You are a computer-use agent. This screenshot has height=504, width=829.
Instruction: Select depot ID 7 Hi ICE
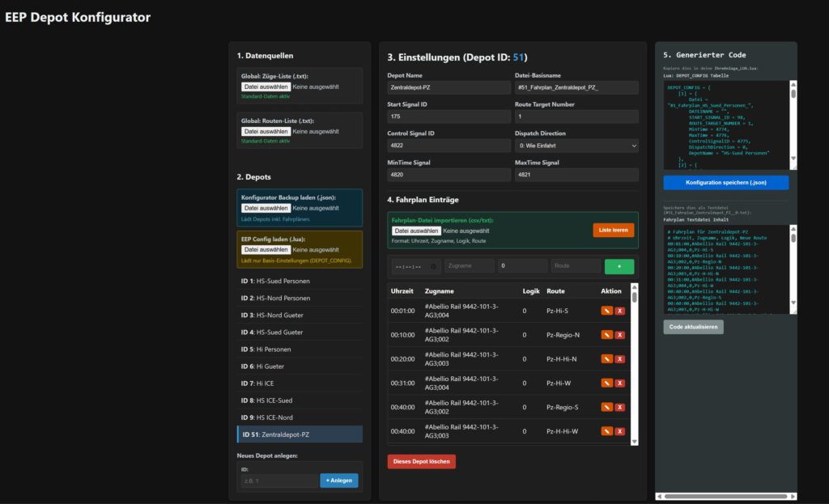pos(300,383)
